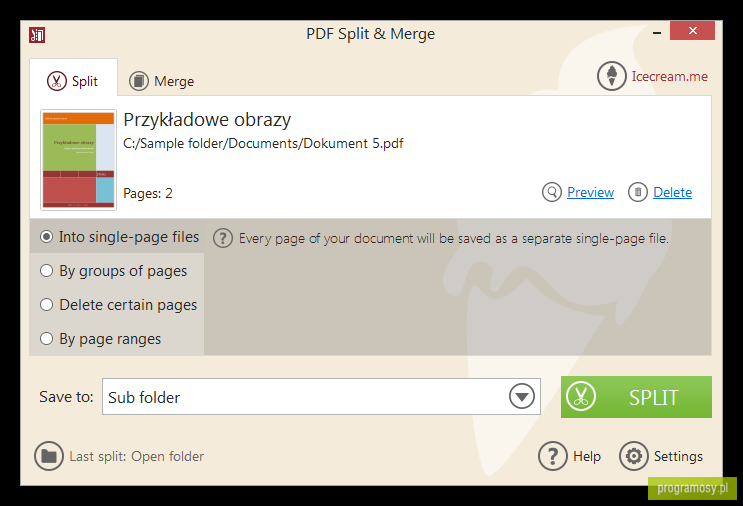Expand the Save to dropdown arrow
The width and height of the screenshot is (743, 506).
(x=522, y=397)
